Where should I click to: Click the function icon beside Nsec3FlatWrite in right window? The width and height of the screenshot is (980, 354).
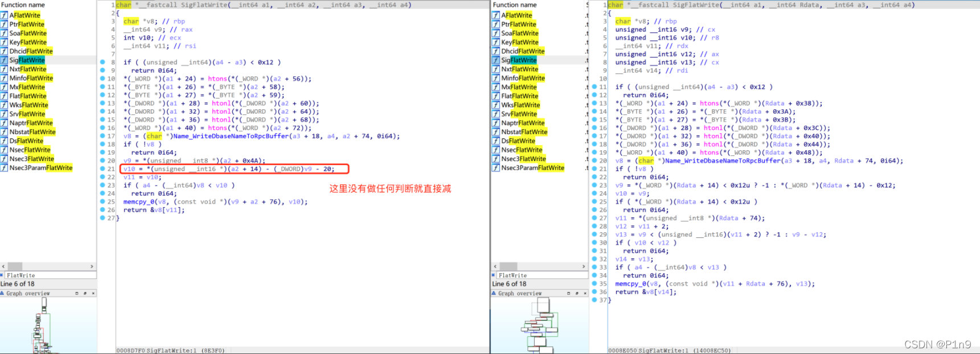click(x=496, y=159)
